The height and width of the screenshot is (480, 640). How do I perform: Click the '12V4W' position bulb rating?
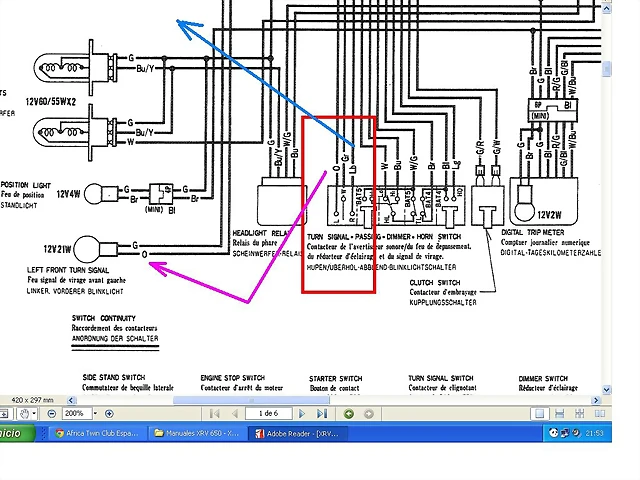[x=69, y=193]
